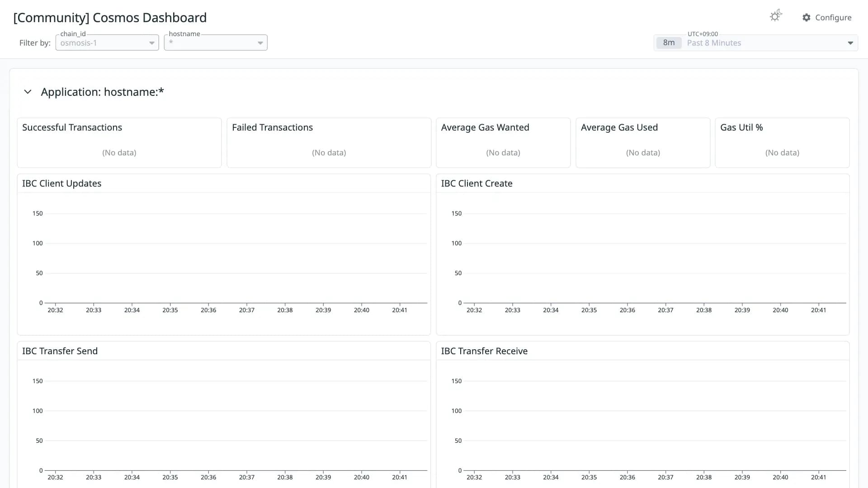Viewport: 868px width, 488px height.
Task: Toggle the light/dark theme sun-moon icon
Action: [776, 16]
